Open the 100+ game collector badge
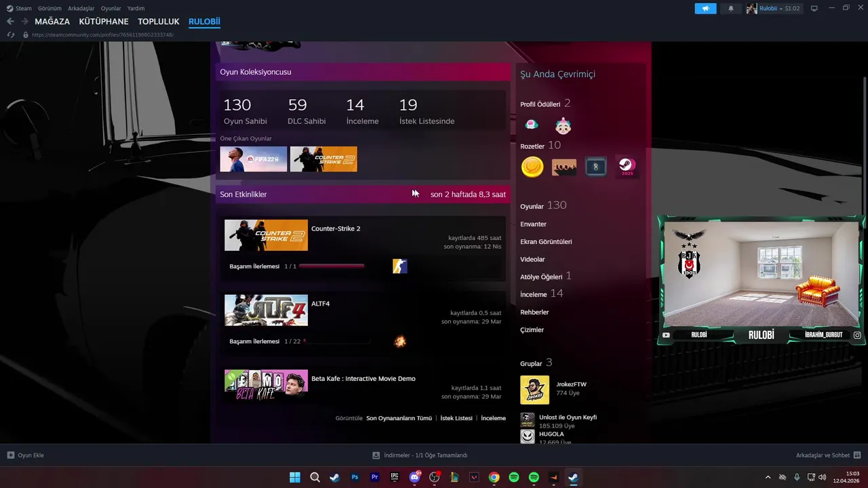This screenshot has height=488, width=868. 564,167
